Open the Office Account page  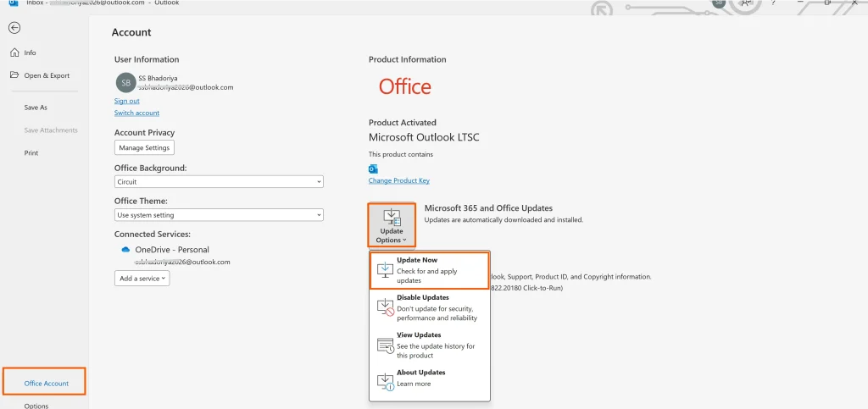(44, 383)
